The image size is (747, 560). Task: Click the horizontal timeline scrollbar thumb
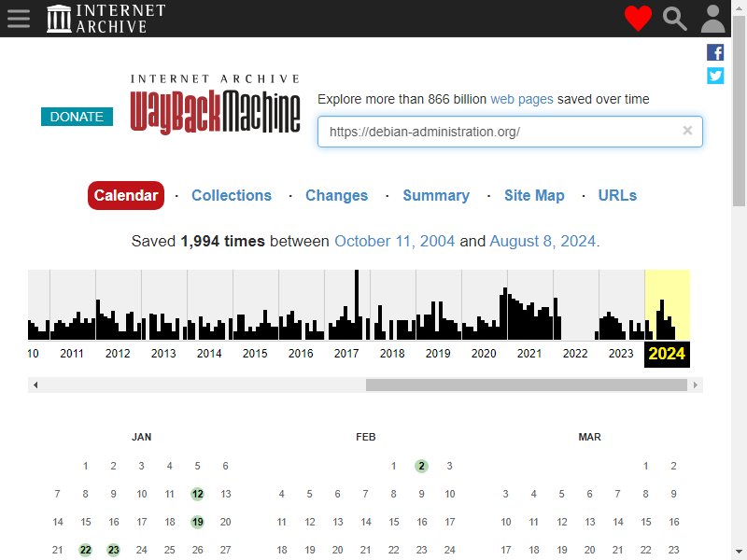point(527,385)
